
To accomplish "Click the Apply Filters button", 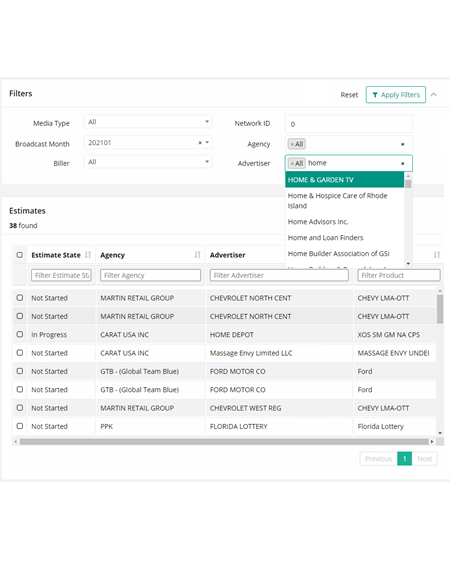I will coord(396,95).
